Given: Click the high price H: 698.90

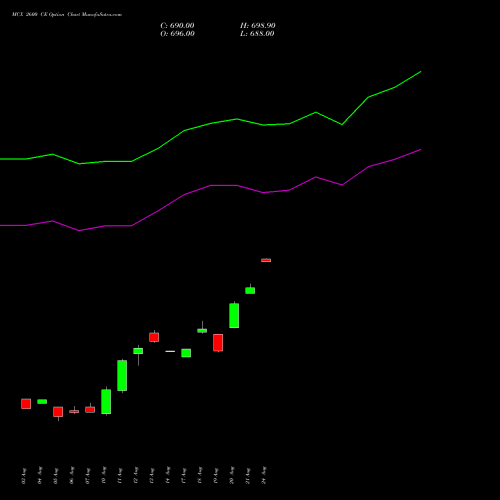Looking at the screenshot, I should tap(258, 26).
